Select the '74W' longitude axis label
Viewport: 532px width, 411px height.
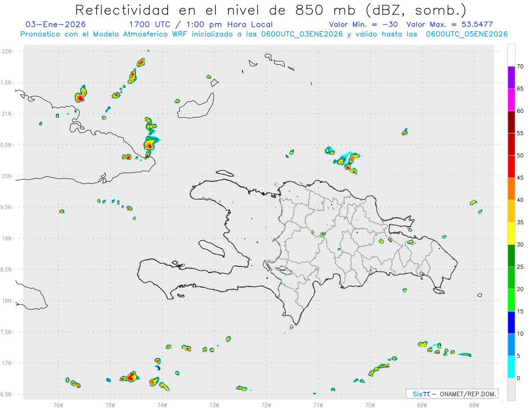pyautogui.click(x=162, y=405)
